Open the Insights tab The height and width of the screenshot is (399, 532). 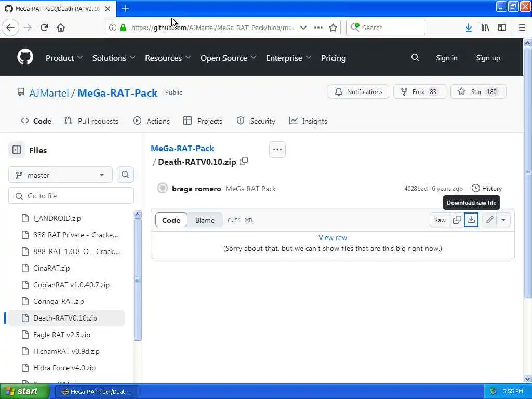(x=308, y=121)
